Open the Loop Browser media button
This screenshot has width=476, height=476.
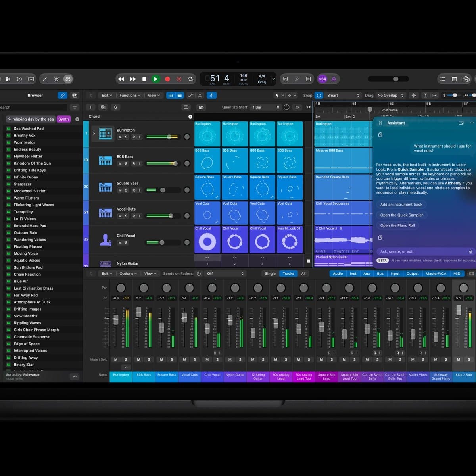(x=466, y=79)
